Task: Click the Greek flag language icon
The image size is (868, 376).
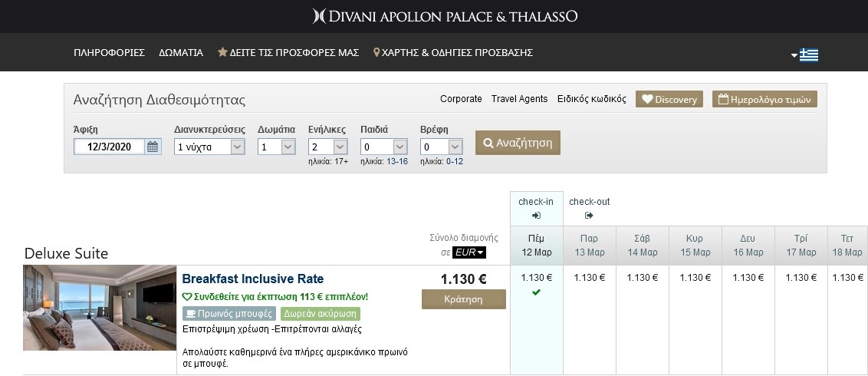Action: click(808, 54)
